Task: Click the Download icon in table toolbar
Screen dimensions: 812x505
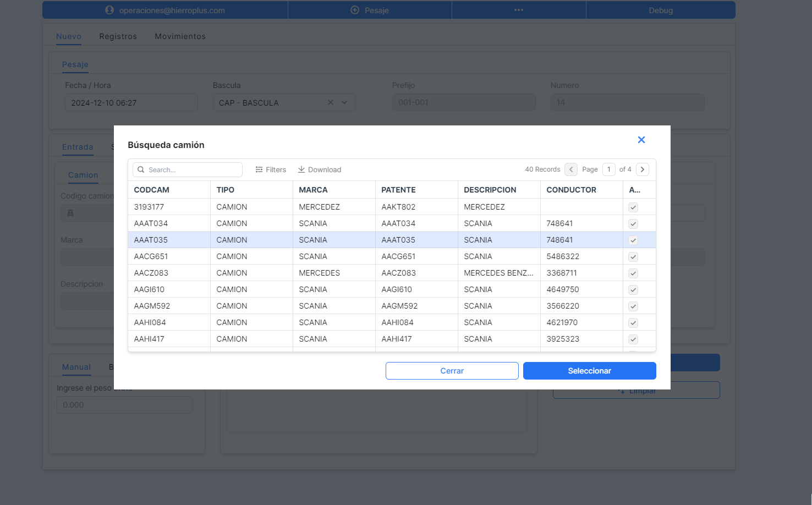Action: 301,169
